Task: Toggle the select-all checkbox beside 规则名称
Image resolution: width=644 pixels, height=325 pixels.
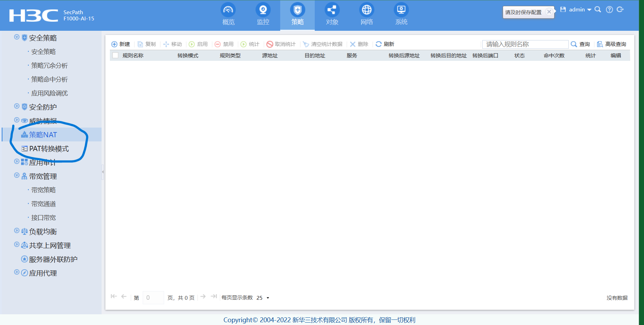Action: [115, 55]
